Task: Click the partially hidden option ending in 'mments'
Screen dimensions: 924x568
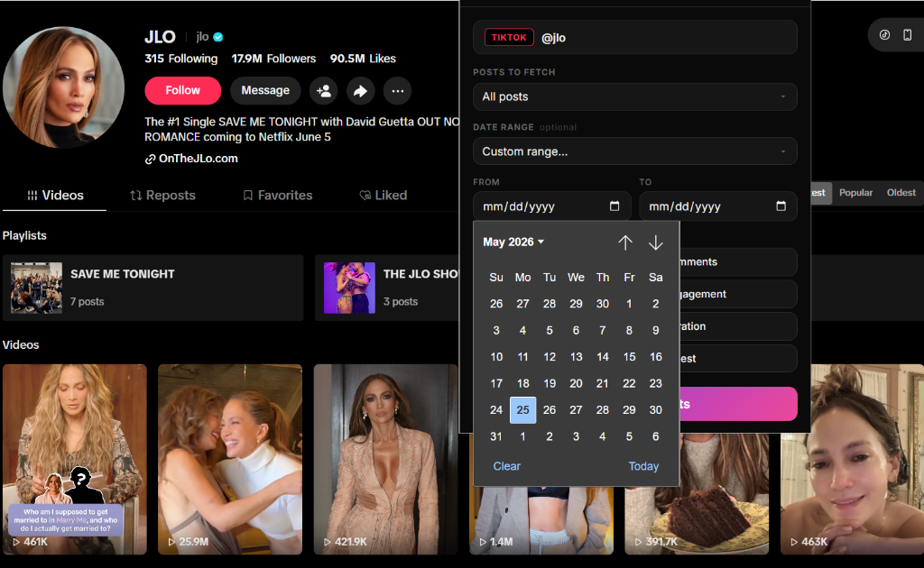Action: coord(738,262)
